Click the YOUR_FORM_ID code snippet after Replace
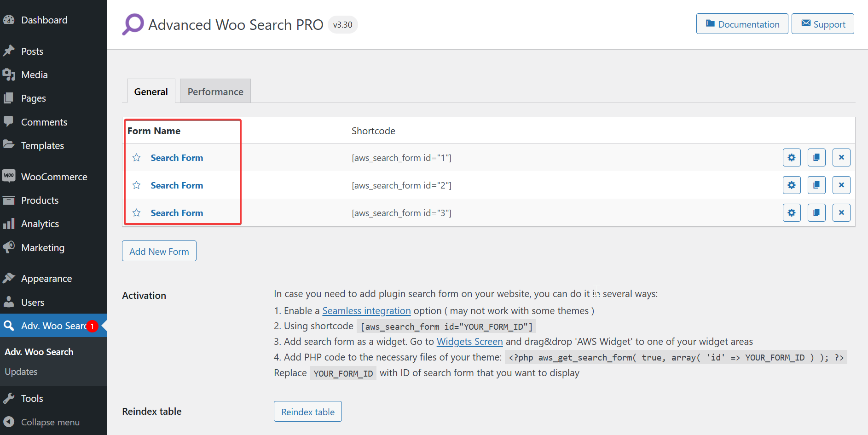 click(x=343, y=373)
